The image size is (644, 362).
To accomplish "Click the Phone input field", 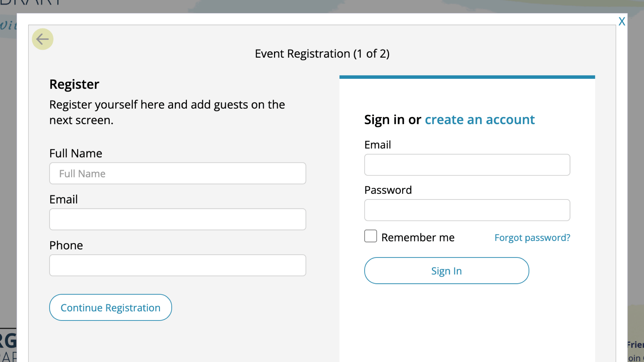I will coord(177,265).
